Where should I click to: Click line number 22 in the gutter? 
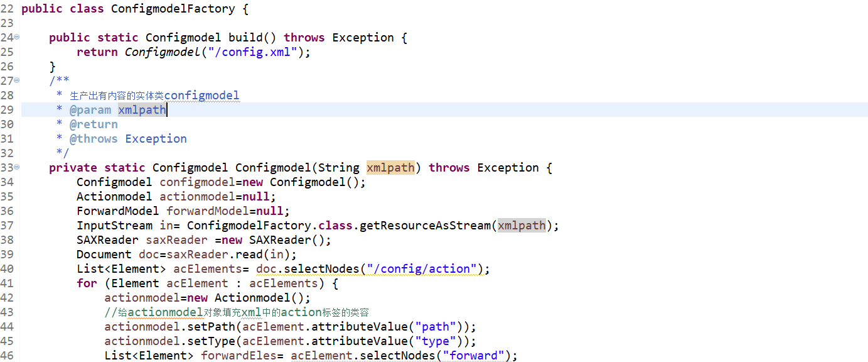pyautogui.click(x=7, y=9)
